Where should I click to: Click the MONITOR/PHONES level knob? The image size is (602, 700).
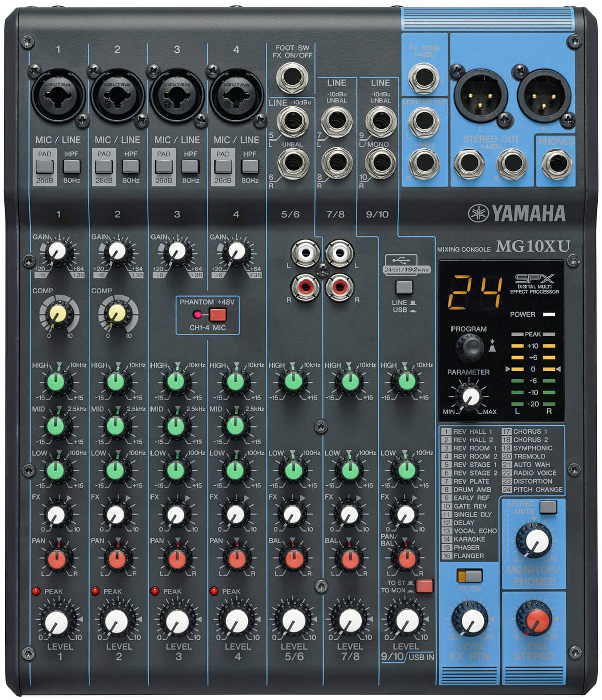535,541
